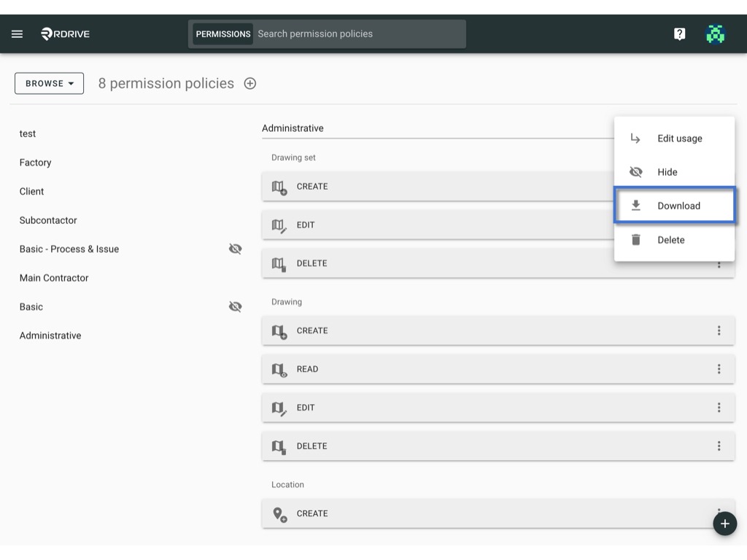Screen dimensions: 747x560
Task: Open the help question mark icon
Action: [x=679, y=34]
